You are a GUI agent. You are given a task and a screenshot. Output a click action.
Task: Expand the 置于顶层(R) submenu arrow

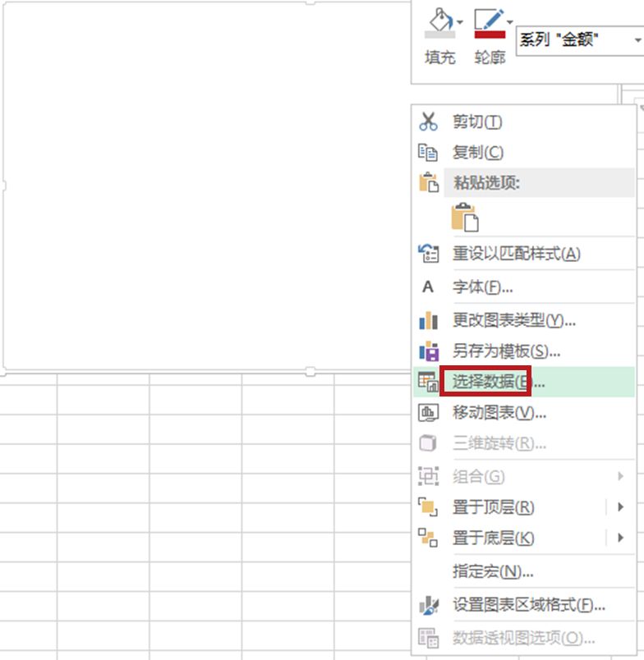pyautogui.click(x=620, y=506)
